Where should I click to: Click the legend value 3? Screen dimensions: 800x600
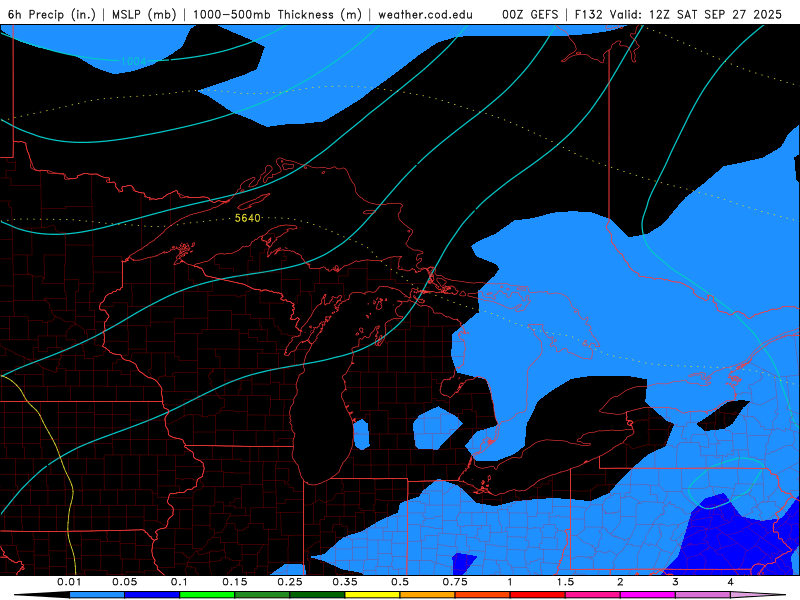pos(676,582)
